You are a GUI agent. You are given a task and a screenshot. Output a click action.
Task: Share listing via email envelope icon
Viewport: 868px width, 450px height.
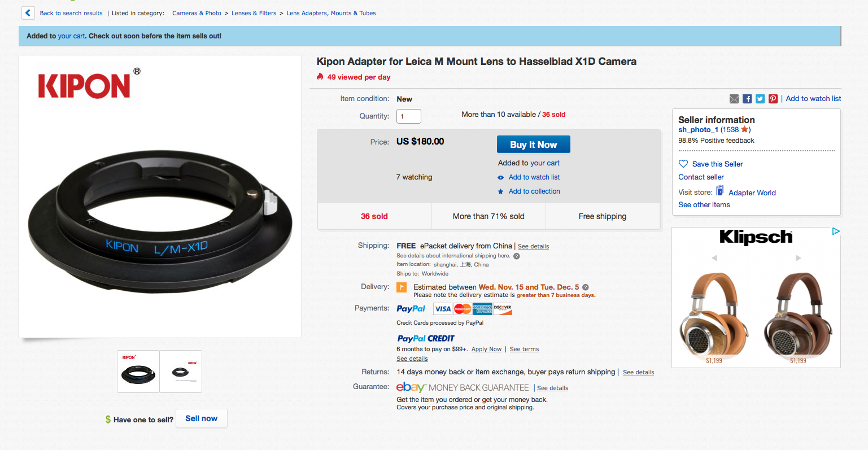pyautogui.click(x=734, y=99)
